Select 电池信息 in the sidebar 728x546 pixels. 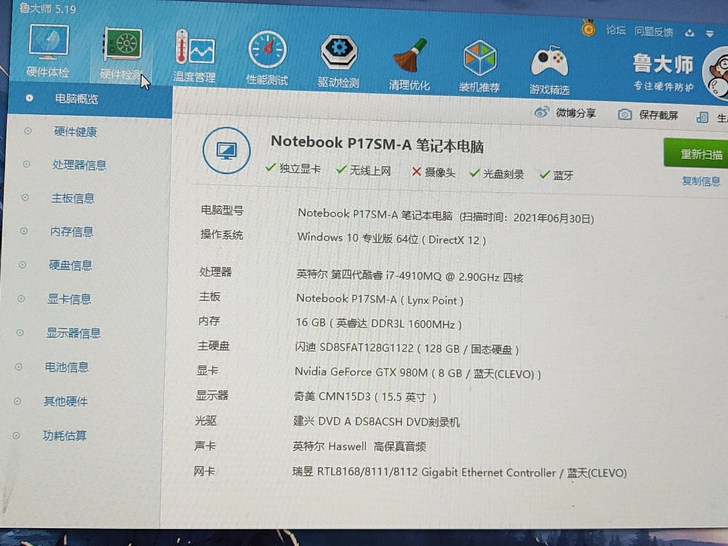pos(66,367)
